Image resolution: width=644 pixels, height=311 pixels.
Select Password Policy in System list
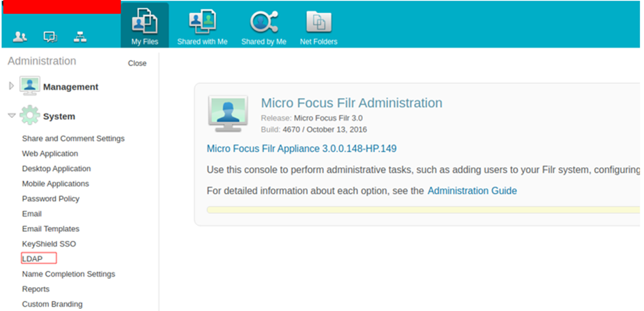coord(50,198)
